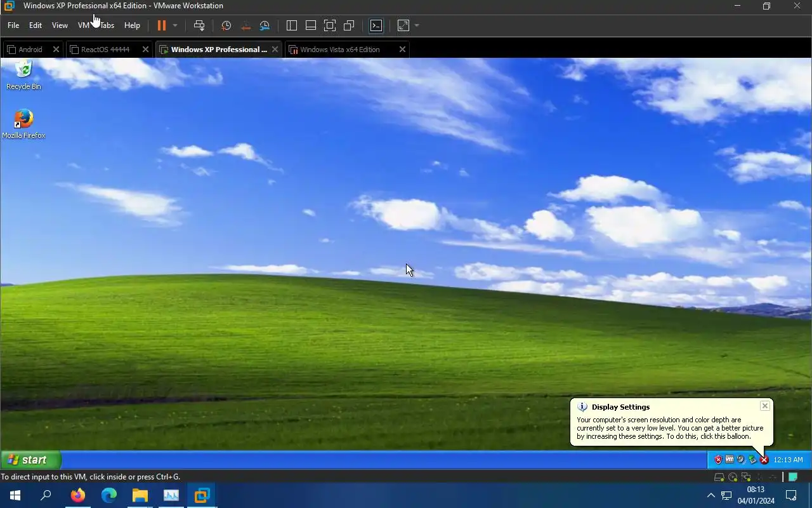Expand the stretch mode dropdown arrow
Image resolution: width=812 pixels, height=508 pixels.
click(x=417, y=25)
